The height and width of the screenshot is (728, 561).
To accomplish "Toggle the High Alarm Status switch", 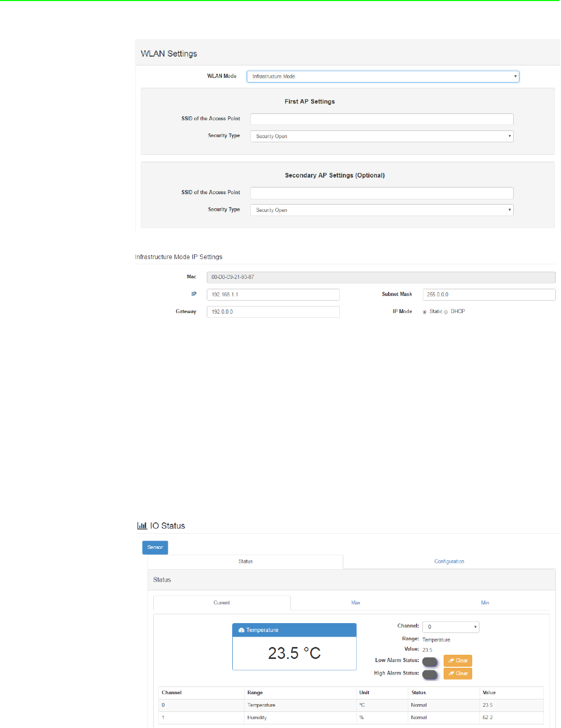I will click(430, 675).
